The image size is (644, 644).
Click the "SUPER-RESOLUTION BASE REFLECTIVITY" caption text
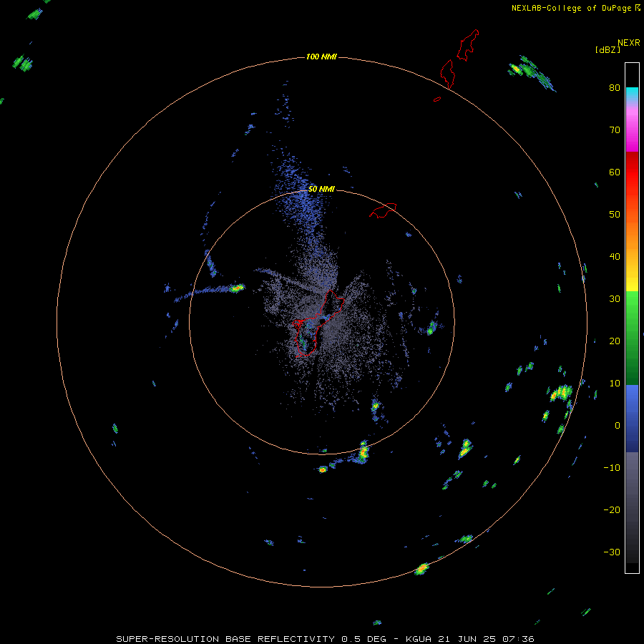(x=225, y=639)
